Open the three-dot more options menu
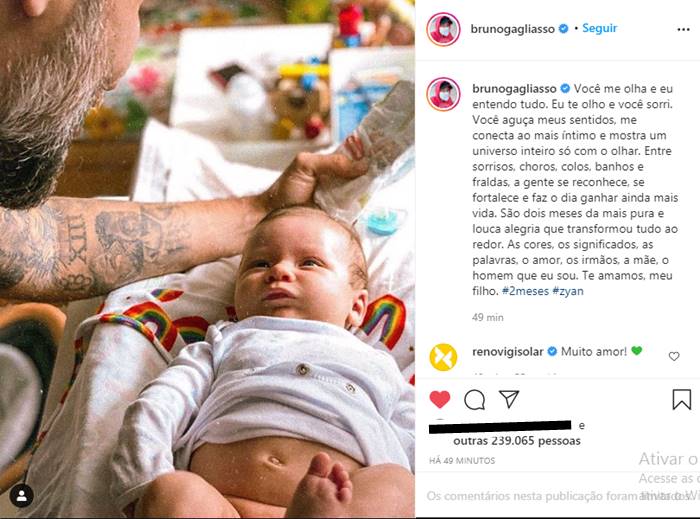 [683, 29]
